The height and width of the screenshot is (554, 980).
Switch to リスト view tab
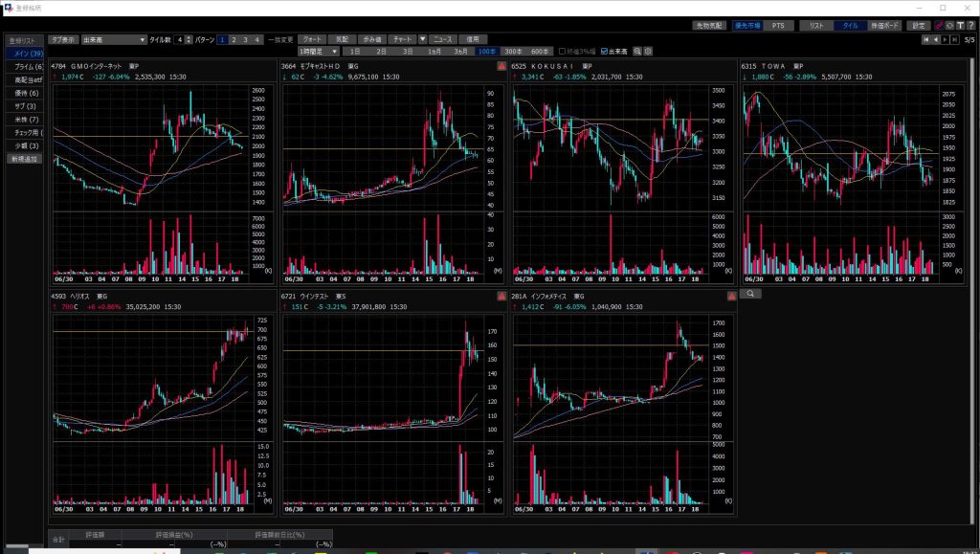(816, 26)
